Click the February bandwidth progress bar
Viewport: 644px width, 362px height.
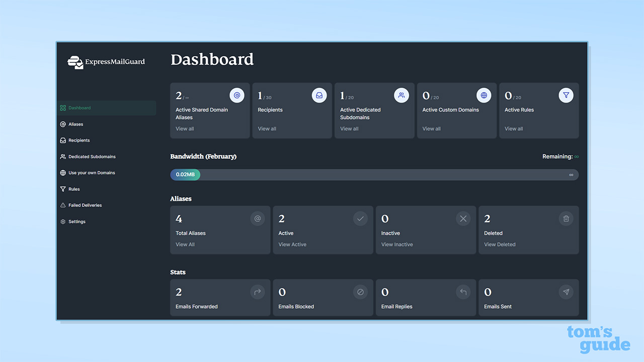[374, 174]
